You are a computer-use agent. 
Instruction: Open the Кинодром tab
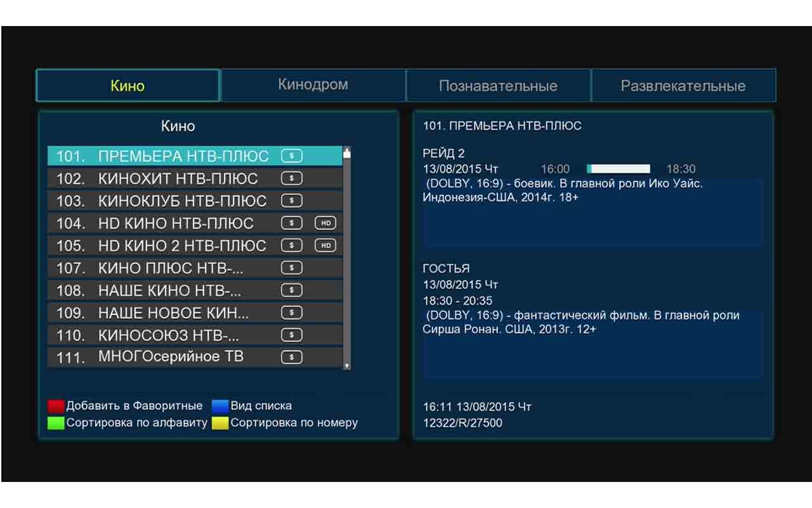pos(313,85)
